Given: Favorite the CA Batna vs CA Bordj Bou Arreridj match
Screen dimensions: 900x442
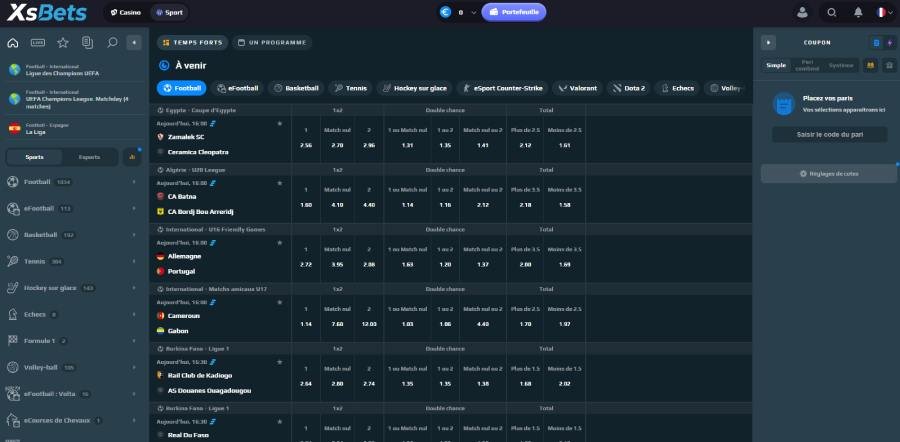Looking at the screenshot, I should tap(280, 183).
